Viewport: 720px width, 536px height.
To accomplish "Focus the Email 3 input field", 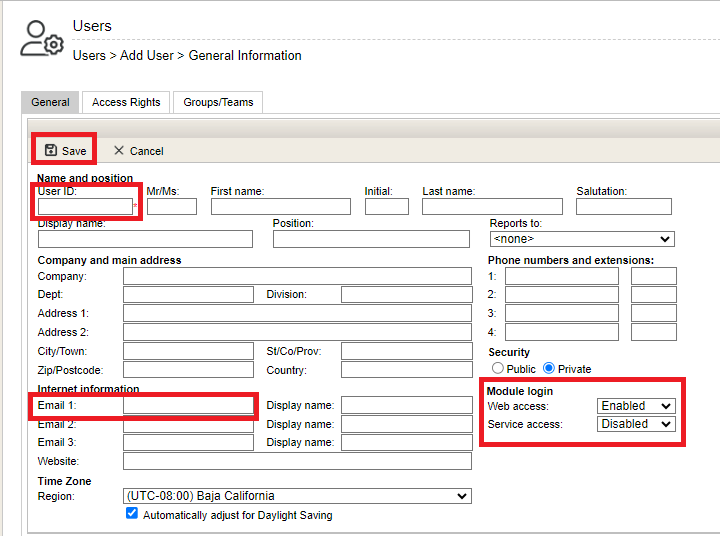I will 188,442.
